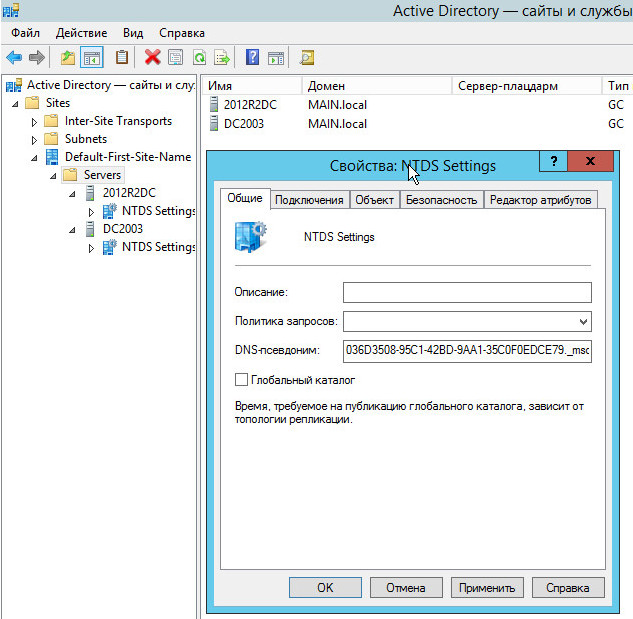Viewport: 633px width, 619px height.
Task: Click in the Описание text field
Action: point(467,292)
